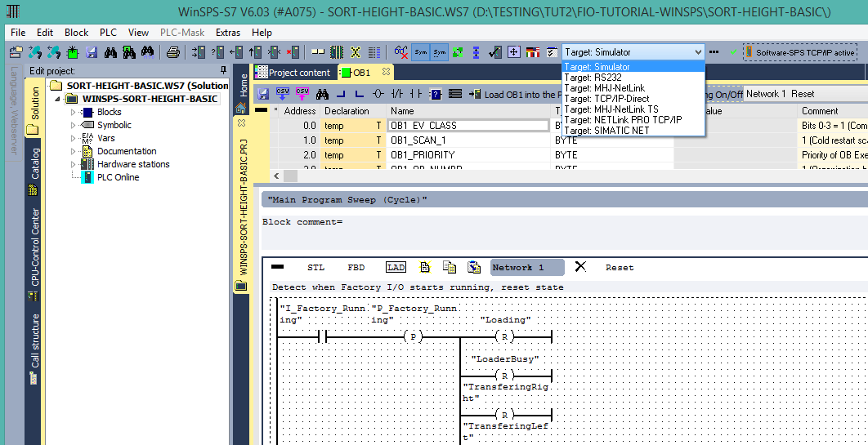The image size is (868, 445).
Task: Insert a normally open contact icon
Action: (415, 93)
